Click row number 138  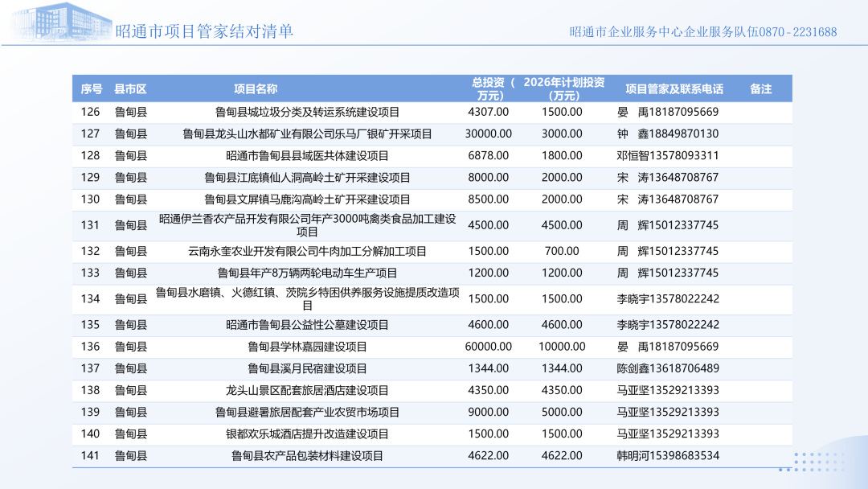[x=90, y=390]
